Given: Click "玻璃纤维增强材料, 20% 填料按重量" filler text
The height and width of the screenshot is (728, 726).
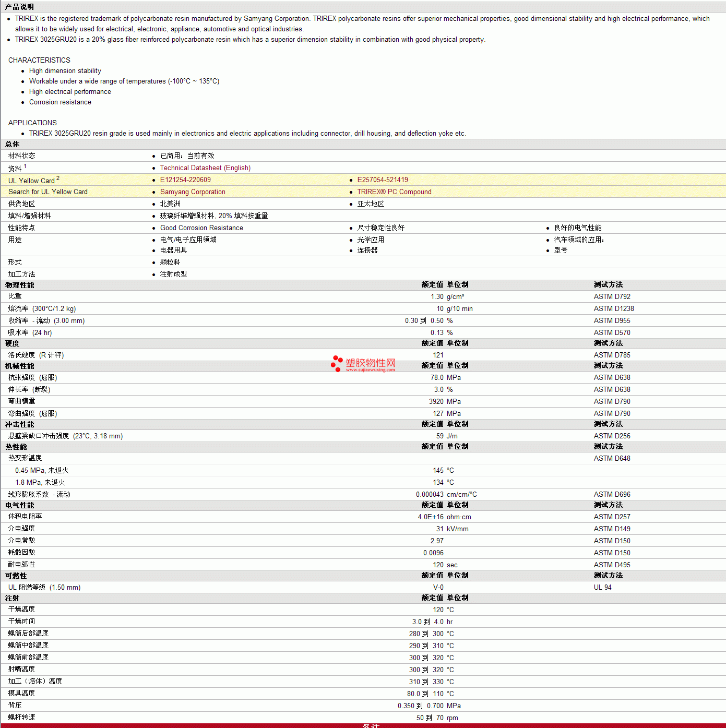Looking at the screenshot, I should tap(214, 216).
